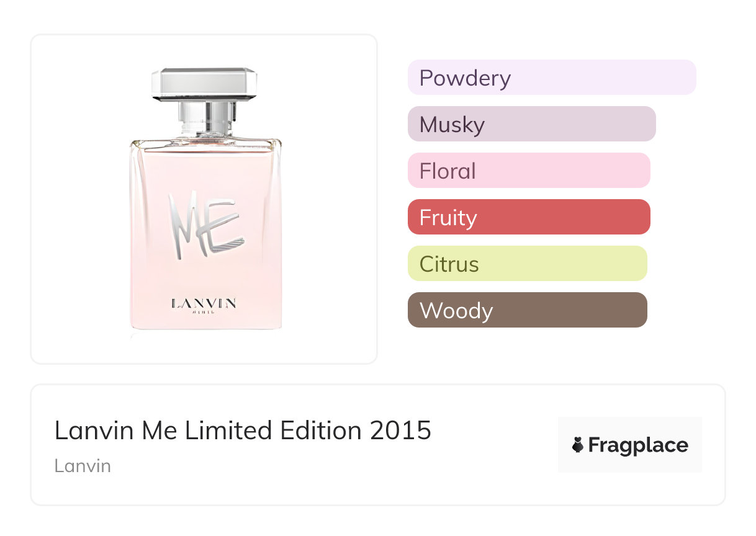Click the word Powdery in the accords

click(x=465, y=78)
